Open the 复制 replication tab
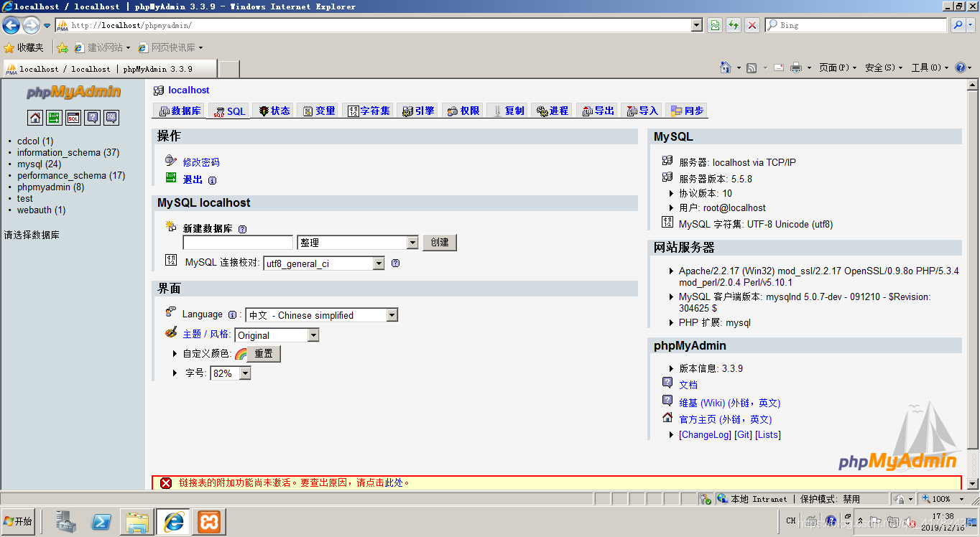 click(507, 111)
